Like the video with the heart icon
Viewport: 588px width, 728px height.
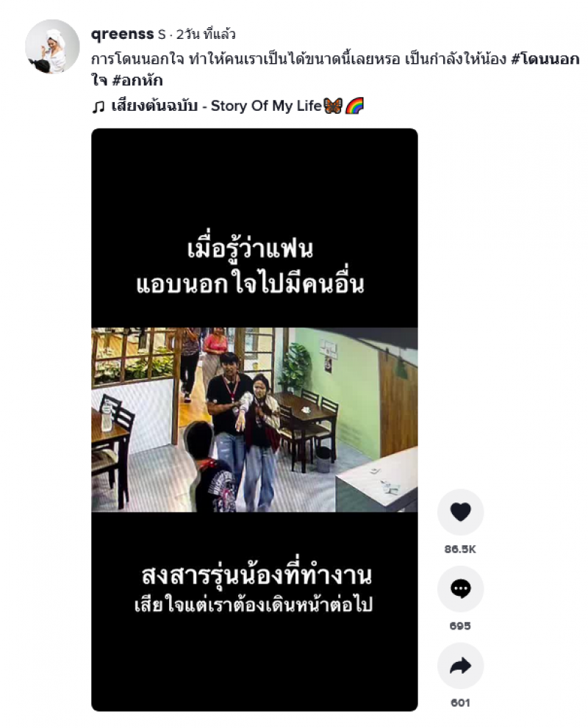(x=460, y=512)
